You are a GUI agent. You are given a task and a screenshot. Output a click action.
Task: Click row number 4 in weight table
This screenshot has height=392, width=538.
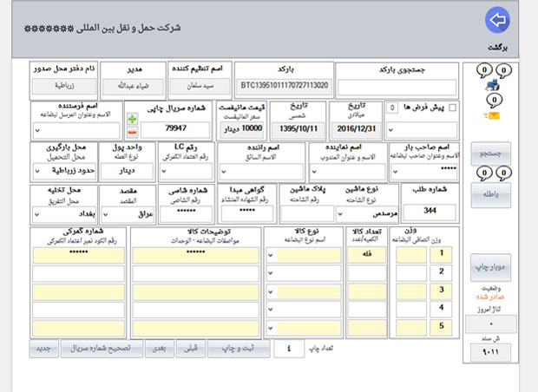[x=441, y=310]
